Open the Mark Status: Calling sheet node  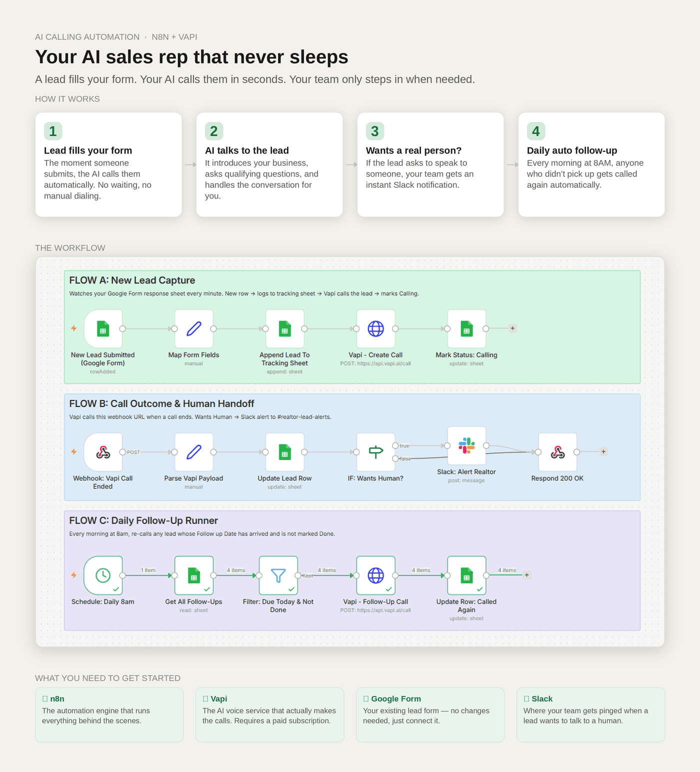coord(466,328)
